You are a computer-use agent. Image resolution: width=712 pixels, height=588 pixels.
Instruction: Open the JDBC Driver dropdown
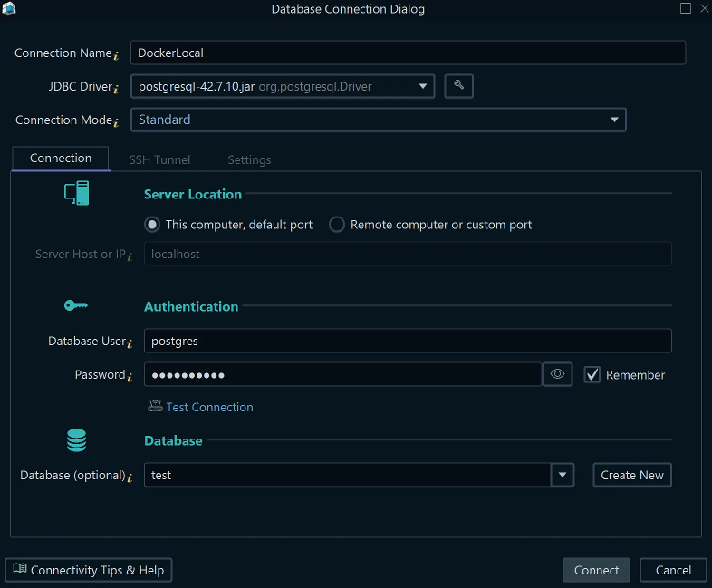coord(283,86)
